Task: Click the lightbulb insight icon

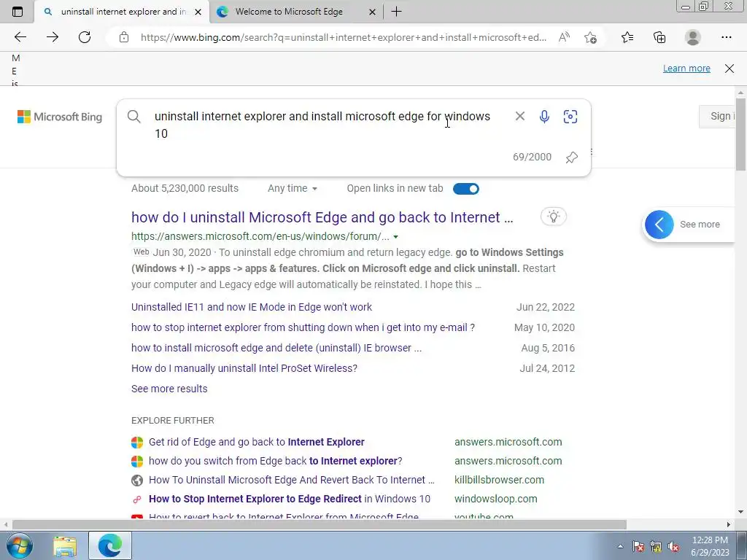Action: tap(554, 217)
